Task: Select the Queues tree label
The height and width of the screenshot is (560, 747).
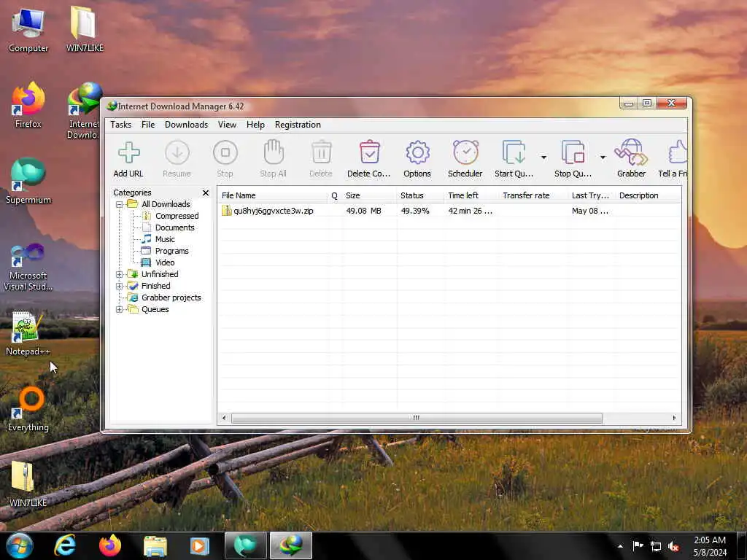Action: (155, 309)
